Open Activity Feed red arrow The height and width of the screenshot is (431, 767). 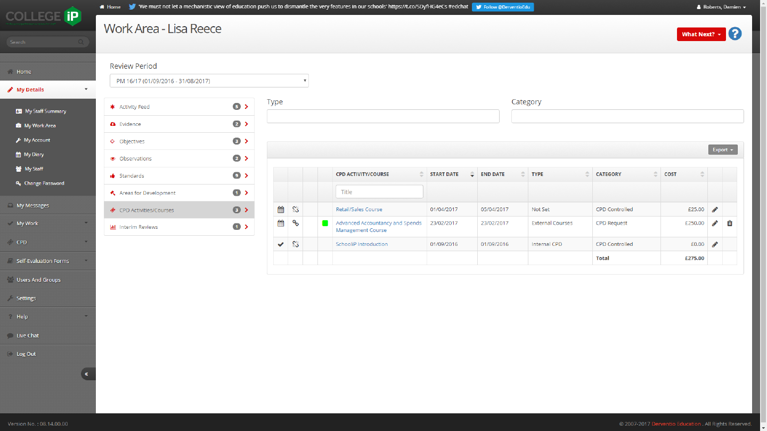246,107
